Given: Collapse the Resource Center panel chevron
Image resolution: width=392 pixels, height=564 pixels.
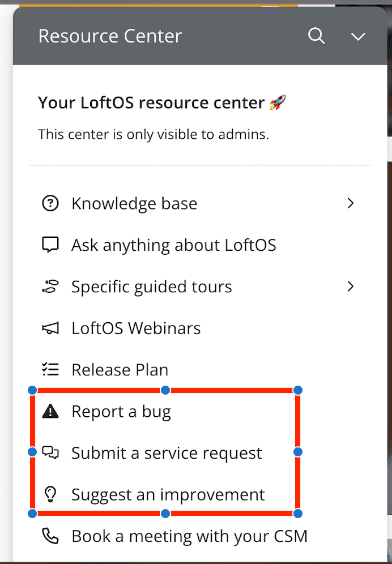Looking at the screenshot, I should (357, 37).
